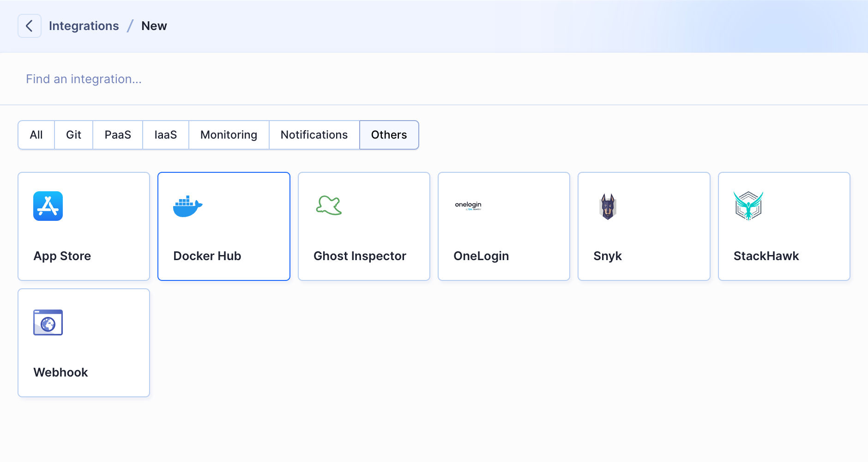This screenshot has width=868, height=462.
Task: Click the Docker Hub card title
Action: [x=207, y=256]
